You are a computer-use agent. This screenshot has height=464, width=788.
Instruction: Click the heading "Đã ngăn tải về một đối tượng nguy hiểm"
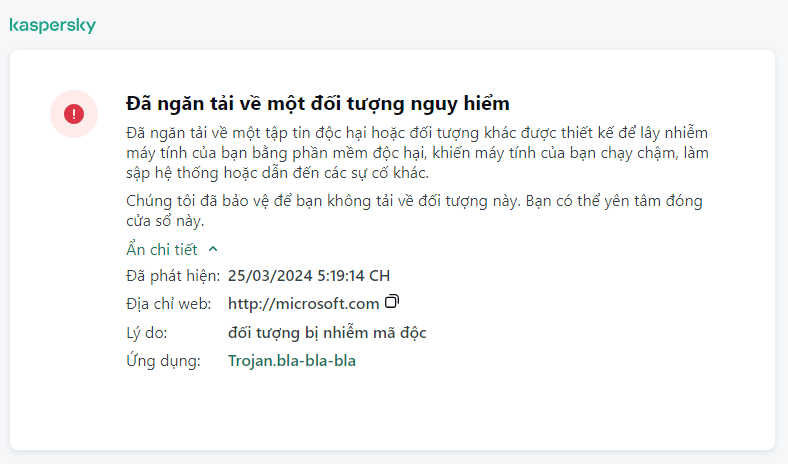pos(319,104)
